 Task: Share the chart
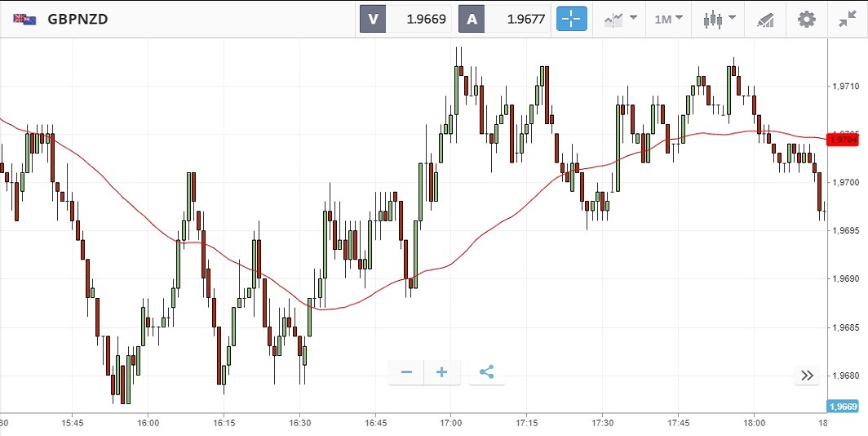coord(487,372)
